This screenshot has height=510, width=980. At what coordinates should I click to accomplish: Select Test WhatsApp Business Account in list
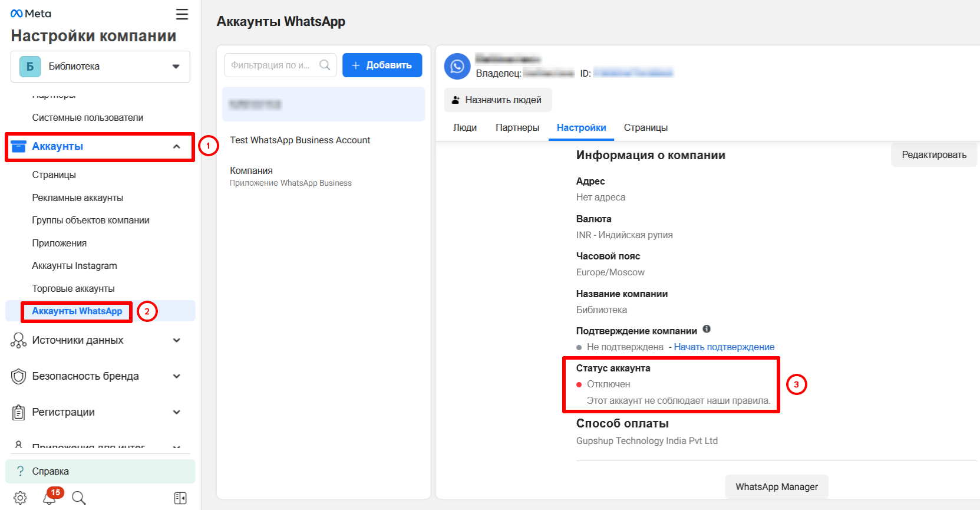click(300, 140)
